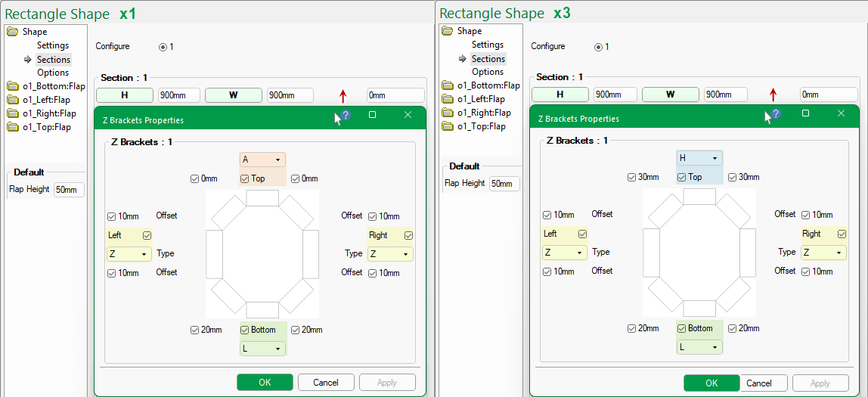Click help question mark in x1 Z Brackets dialog
The width and height of the screenshot is (868, 397).
pos(346,115)
